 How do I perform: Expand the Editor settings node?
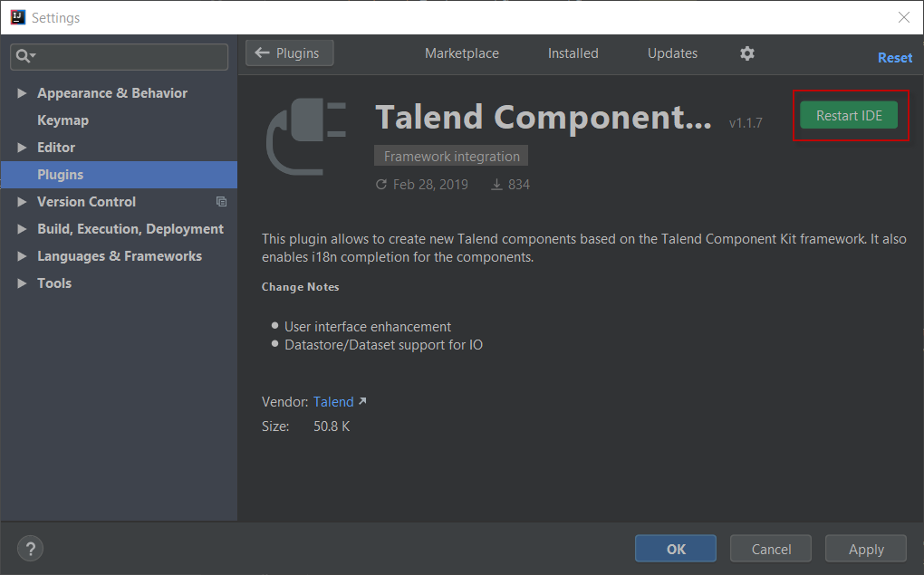23,148
